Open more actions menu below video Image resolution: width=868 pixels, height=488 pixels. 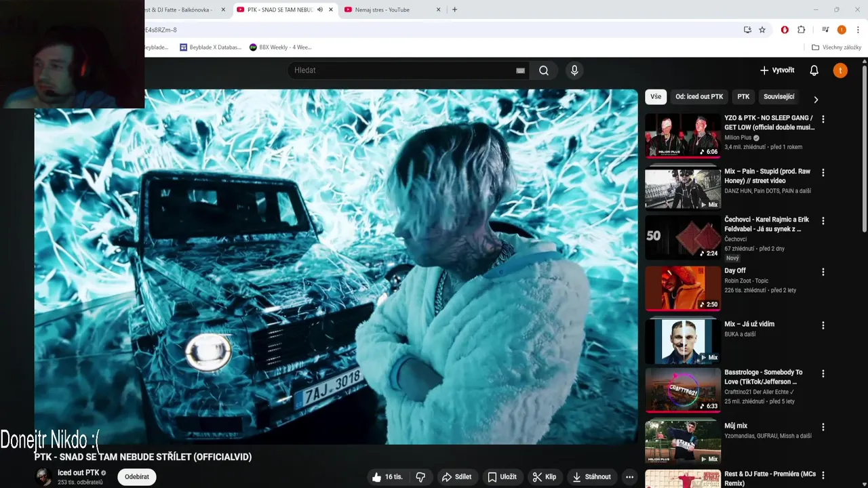click(x=629, y=477)
